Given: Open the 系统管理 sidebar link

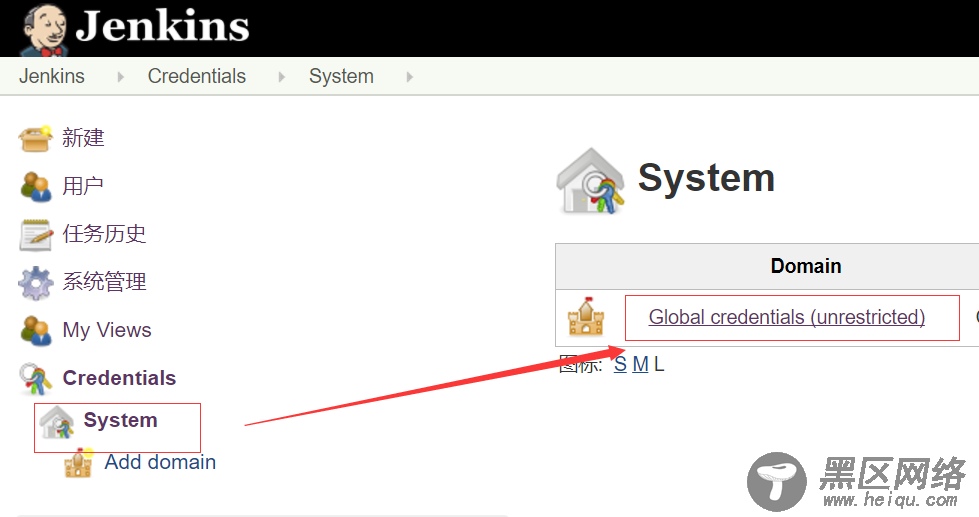Looking at the screenshot, I should [104, 282].
